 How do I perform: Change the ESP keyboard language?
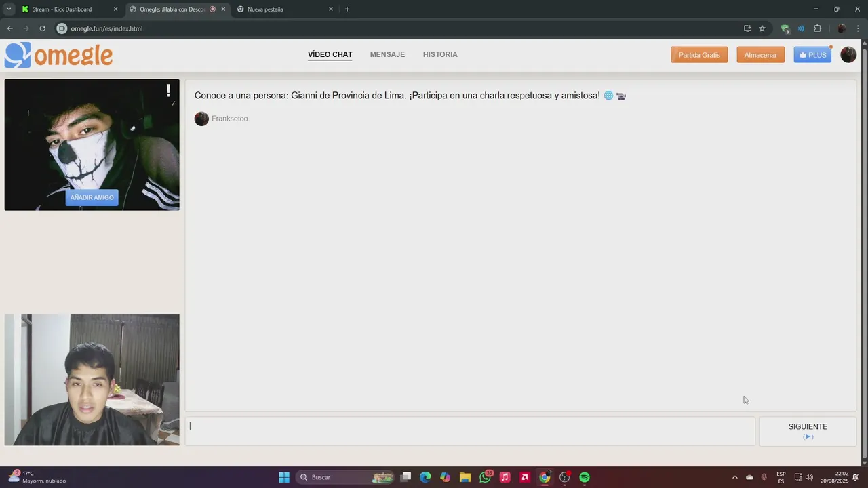781,477
